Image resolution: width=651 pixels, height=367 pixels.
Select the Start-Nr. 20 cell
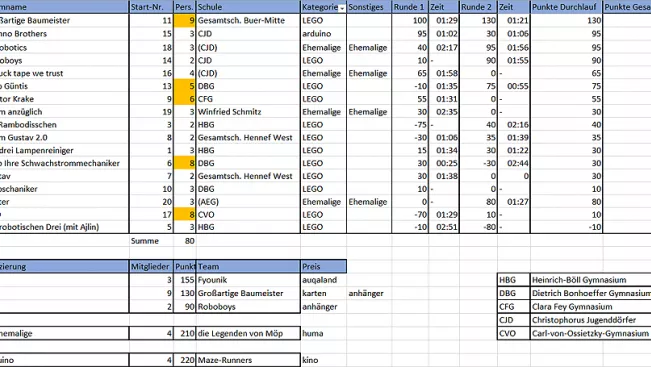click(x=152, y=202)
